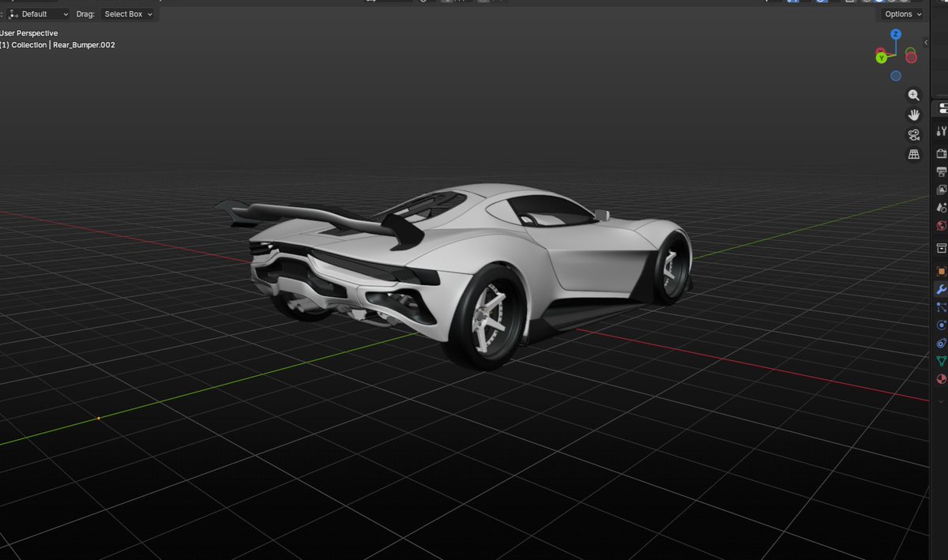The width and height of the screenshot is (948, 560).
Task: Expand the sidebar with the small arrow
Action: point(926,41)
